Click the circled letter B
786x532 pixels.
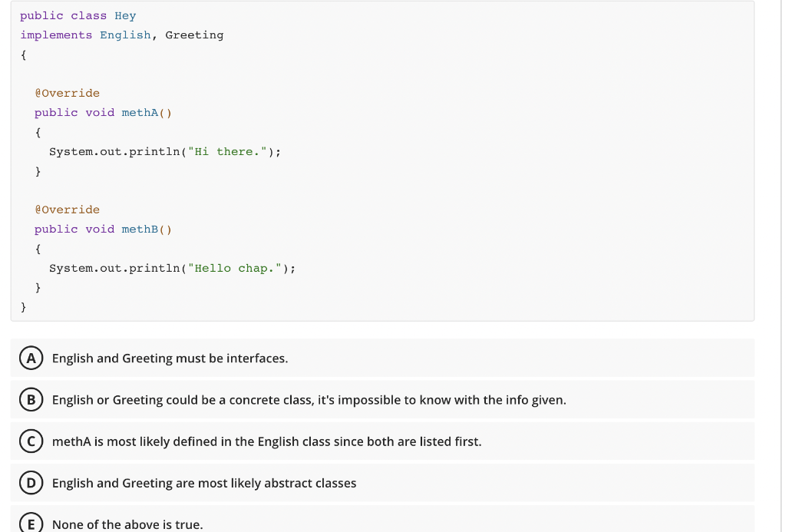[x=31, y=399]
